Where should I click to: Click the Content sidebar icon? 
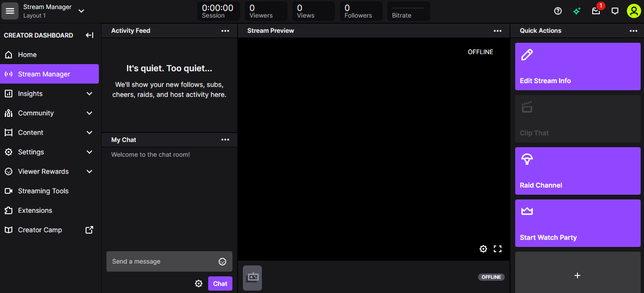(9, 132)
